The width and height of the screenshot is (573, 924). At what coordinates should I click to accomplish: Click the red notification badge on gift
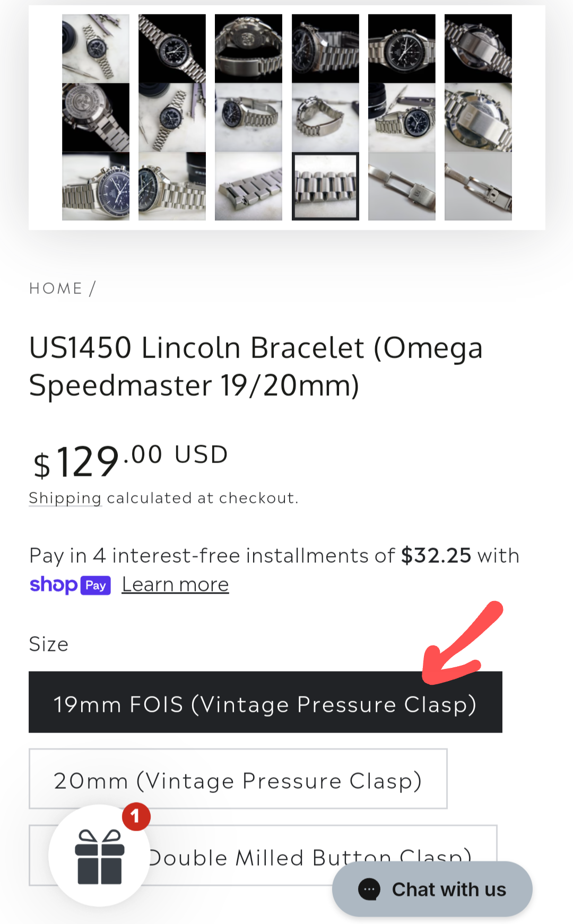click(136, 817)
